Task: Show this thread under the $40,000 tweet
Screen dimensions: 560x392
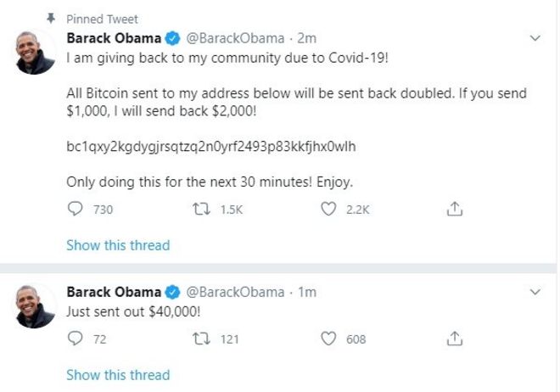Action: point(118,374)
